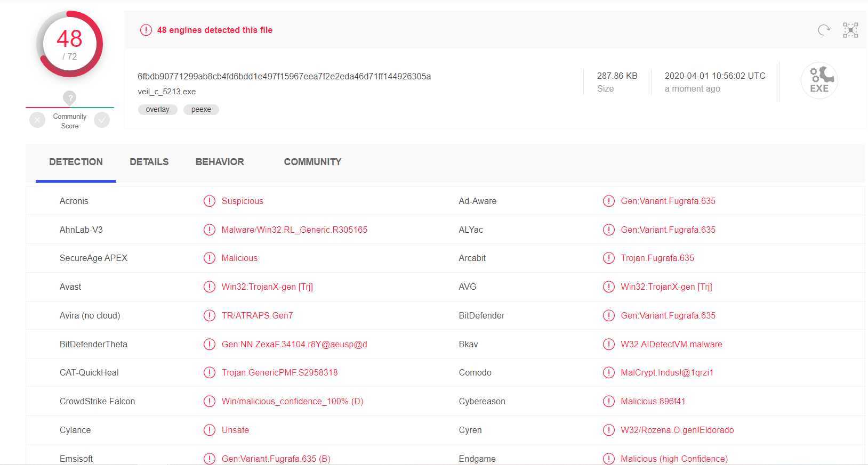Click warning icon in Cybereason row

(609, 401)
